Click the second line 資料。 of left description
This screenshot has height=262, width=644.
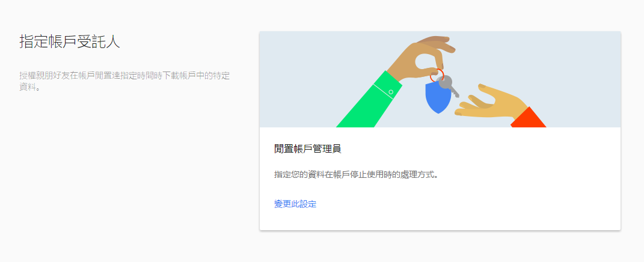pyautogui.click(x=29, y=87)
